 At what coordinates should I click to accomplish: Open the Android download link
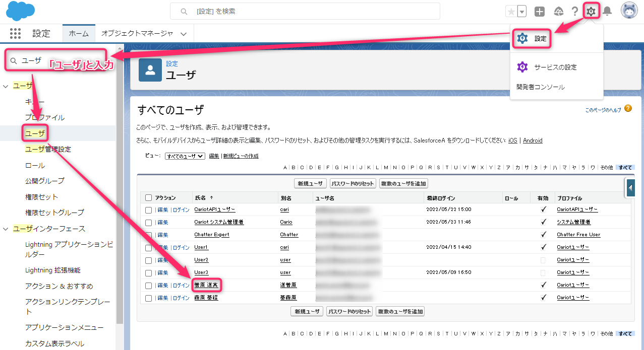533,141
